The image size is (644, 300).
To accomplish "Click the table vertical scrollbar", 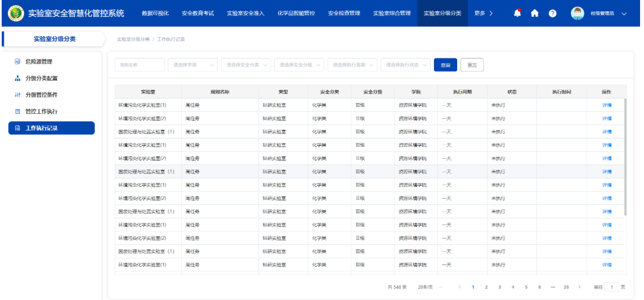I will (x=625, y=157).
